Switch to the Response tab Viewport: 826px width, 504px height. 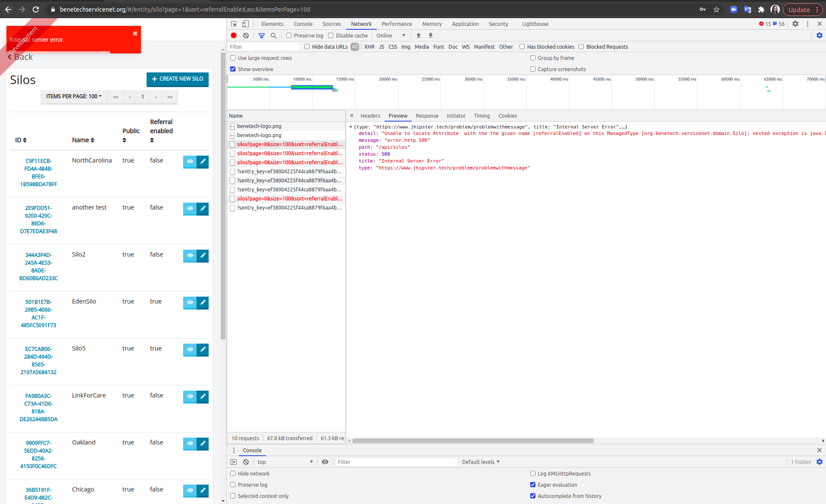(426, 116)
